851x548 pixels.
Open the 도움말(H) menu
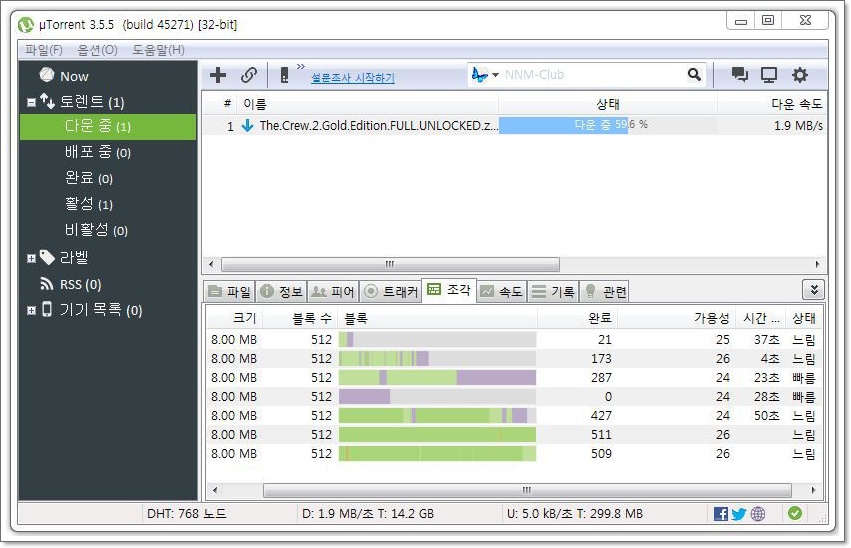(x=158, y=50)
